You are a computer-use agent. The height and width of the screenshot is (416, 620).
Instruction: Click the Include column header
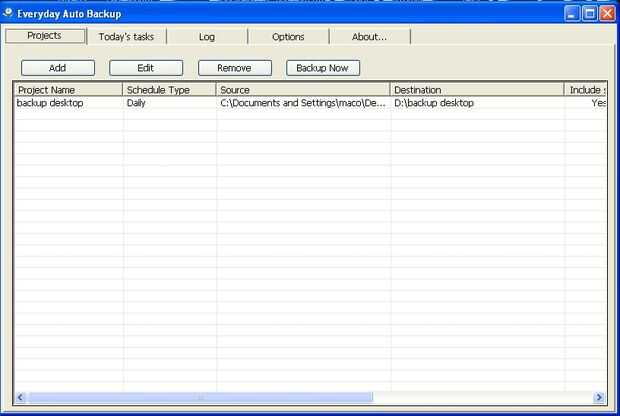tap(586, 90)
